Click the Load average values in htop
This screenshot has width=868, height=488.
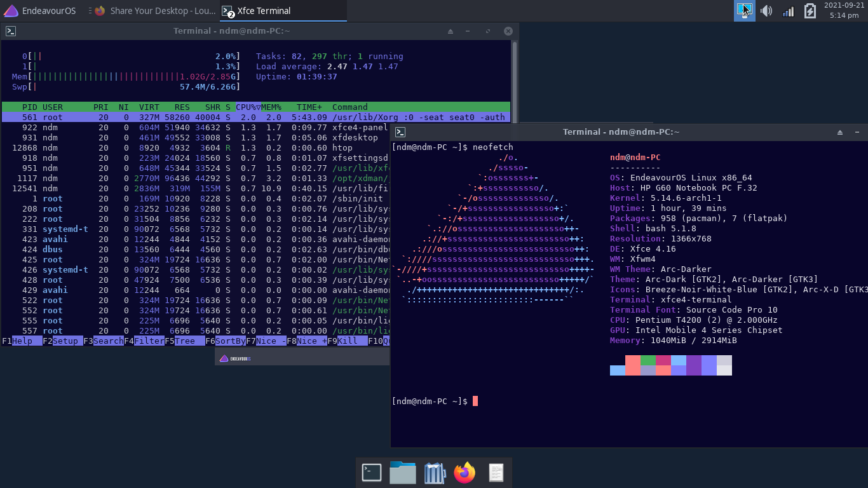tap(363, 66)
